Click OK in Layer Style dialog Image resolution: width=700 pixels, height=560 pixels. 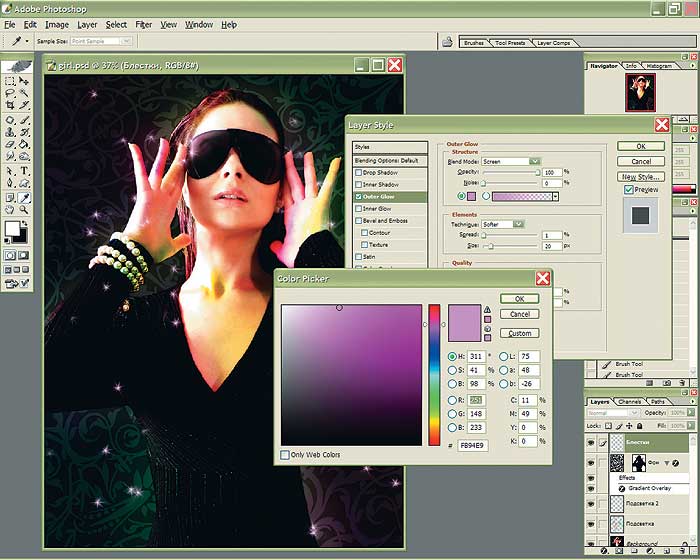[x=641, y=146]
